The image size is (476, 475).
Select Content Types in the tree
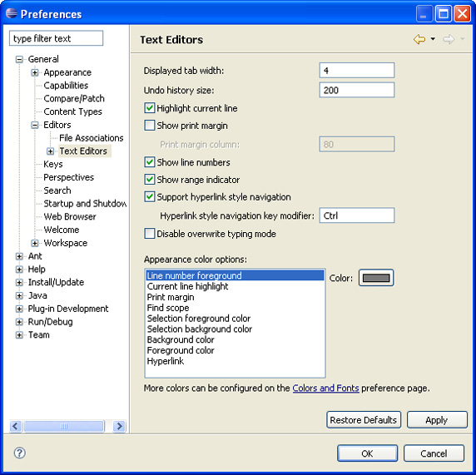73,111
